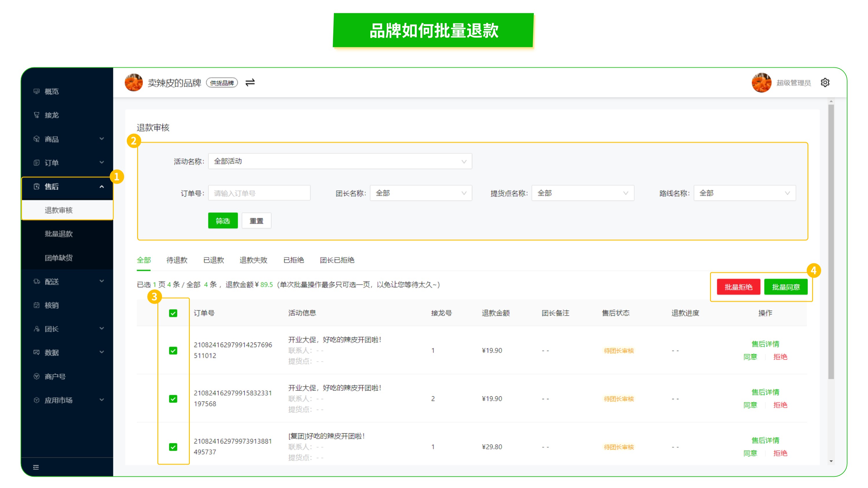The height and width of the screenshot is (488, 868).
Task: Uncheck the checkbox for order ending 511012
Action: [x=173, y=351]
